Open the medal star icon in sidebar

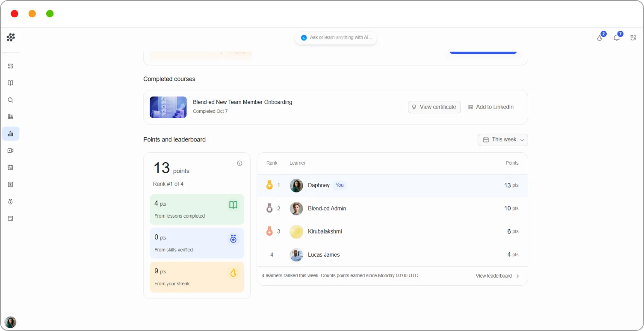coord(11,201)
